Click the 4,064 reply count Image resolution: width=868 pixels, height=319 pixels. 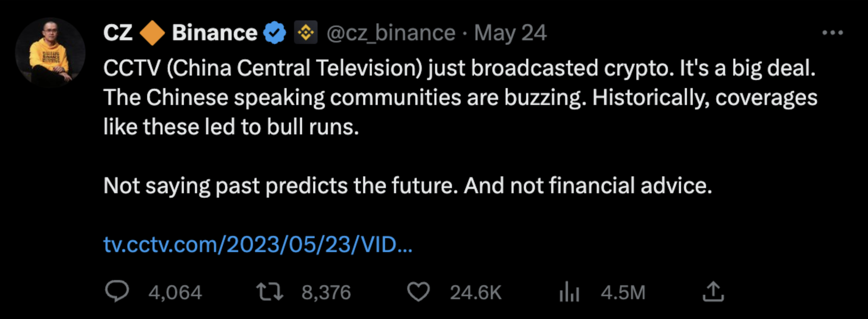click(x=175, y=292)
